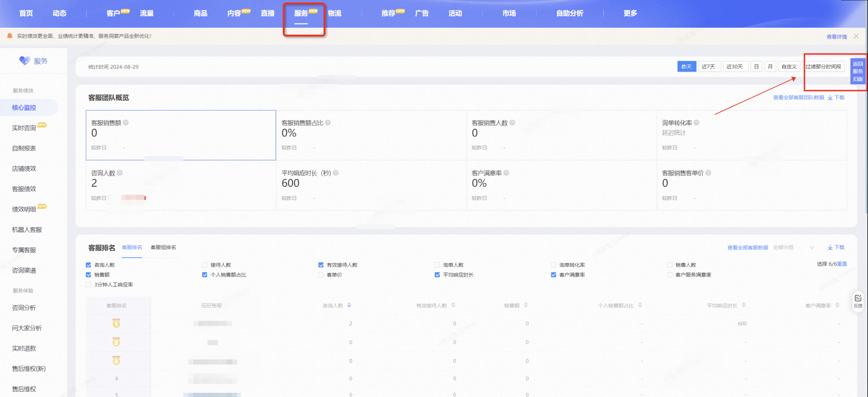This screenshot has width=868, height=397.
Task: Select the 近7天 time range button
Action: coord(708,66)
